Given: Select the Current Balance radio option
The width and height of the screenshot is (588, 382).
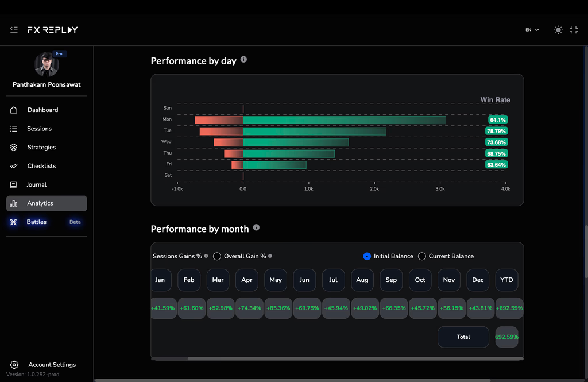Looking at the screenshot, I should [x=422, y=256].
